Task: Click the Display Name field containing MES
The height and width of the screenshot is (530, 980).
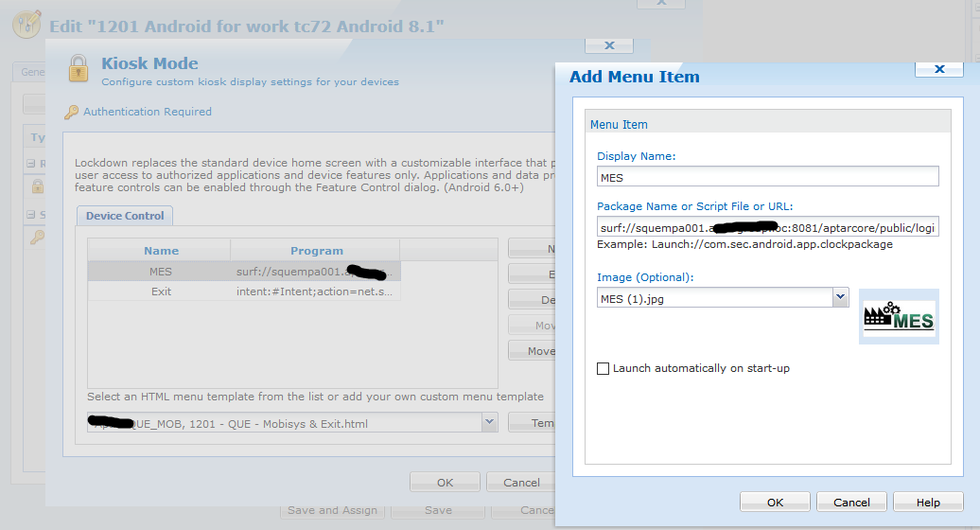Action: [767, 177]
